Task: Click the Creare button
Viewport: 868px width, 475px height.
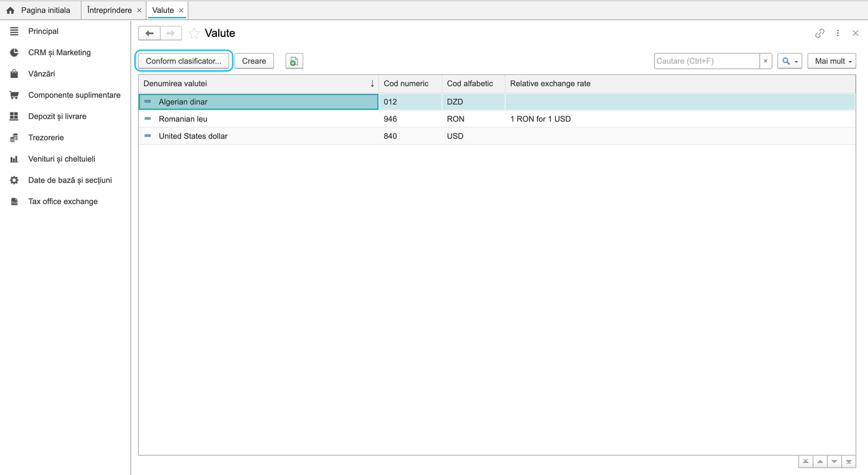Action: pos(254,61)
